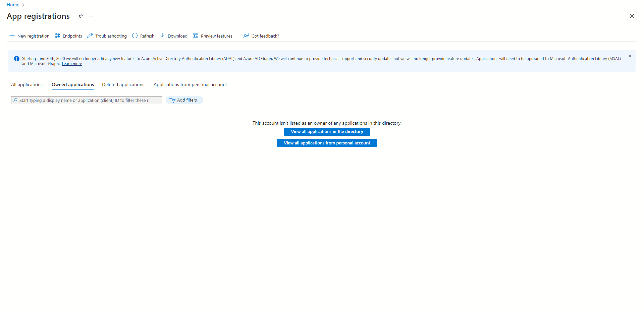Open the Add filters control

[x=184, y=100]
